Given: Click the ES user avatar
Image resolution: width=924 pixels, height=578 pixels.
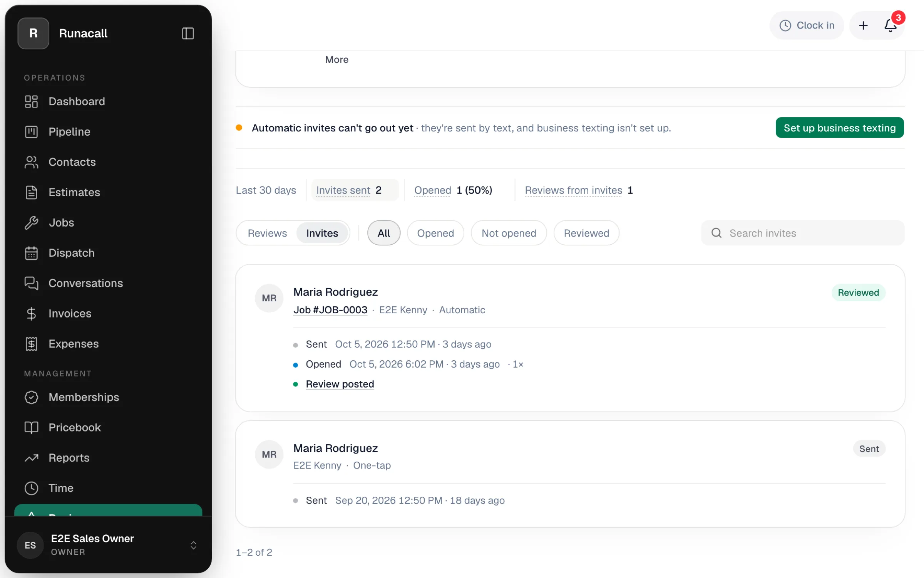Looking at the screenshot, I should click(x=30, y=545).
